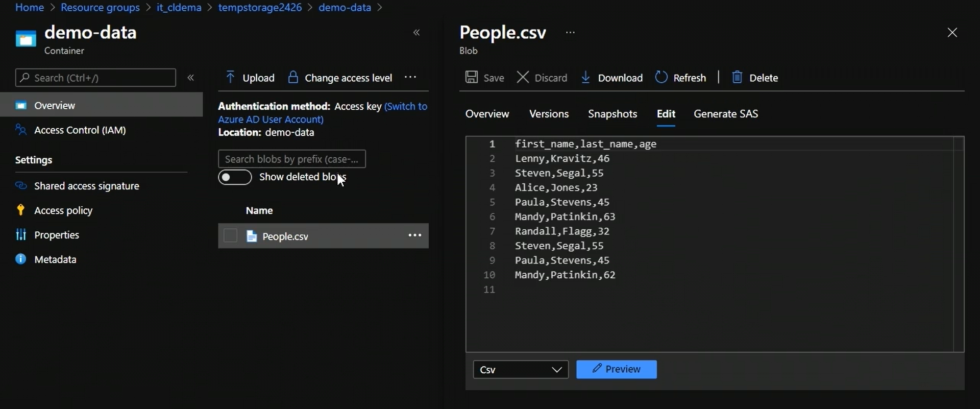The height and width of the screenshot is (409, 980).
Task: Click the Delete trash can icon
Action: [737, 78]
